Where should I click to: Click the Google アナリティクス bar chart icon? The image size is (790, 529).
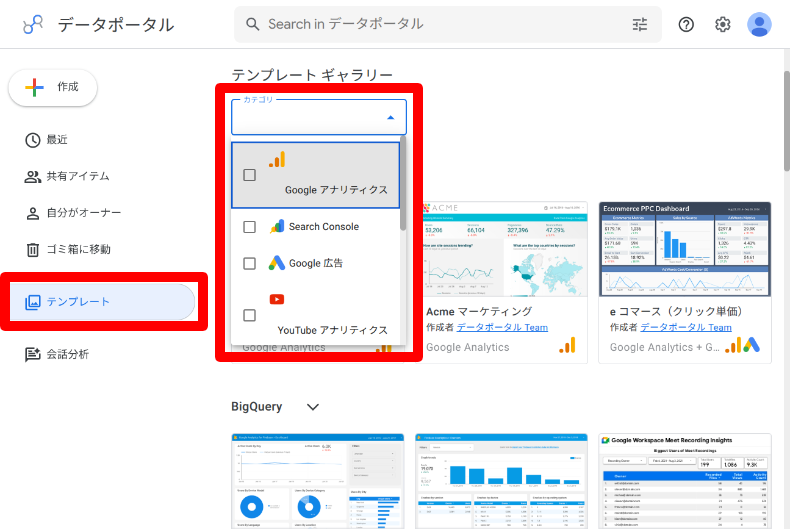pyautogui.click(x=277, y=159)
